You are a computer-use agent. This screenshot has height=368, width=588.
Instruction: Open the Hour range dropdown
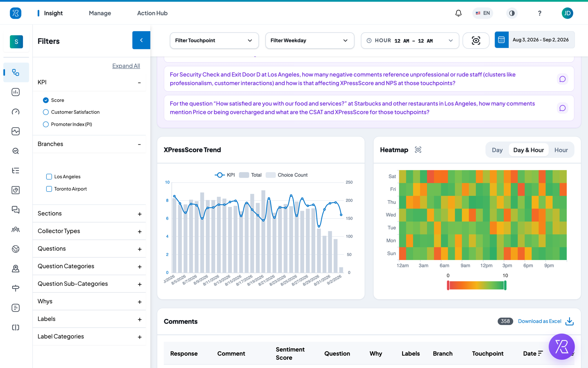click(x=410, y=40)
